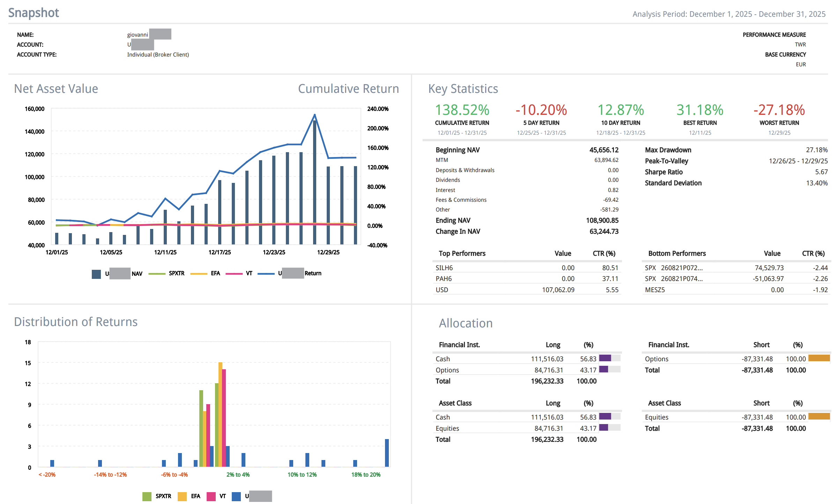Click the Top Performers column header

click(x=462, y=253)
